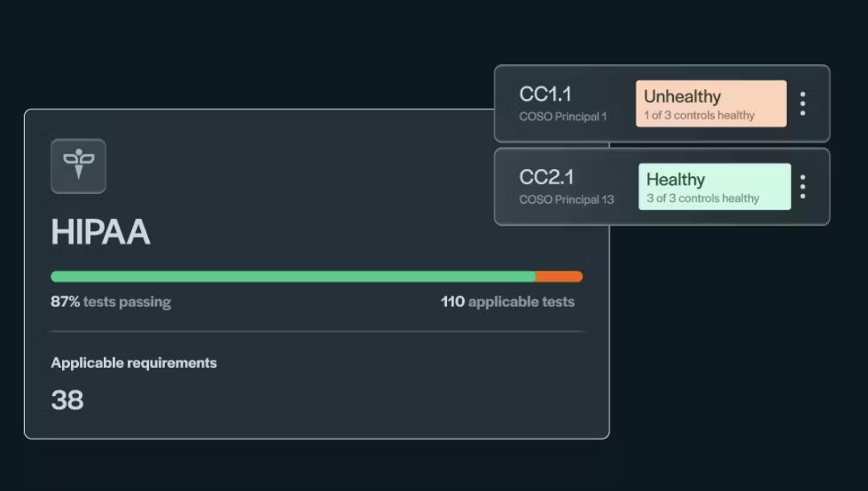The width and height of the screenshot is (868, 491).
Task: Click the COSO Principal 1 subtitle
Action: coord(563,117)
